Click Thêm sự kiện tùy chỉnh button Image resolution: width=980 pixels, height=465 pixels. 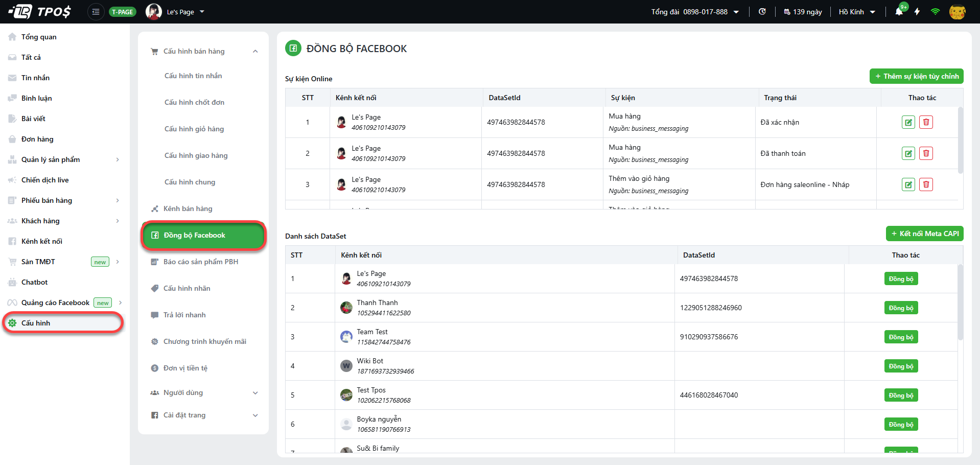pos(916,76)
